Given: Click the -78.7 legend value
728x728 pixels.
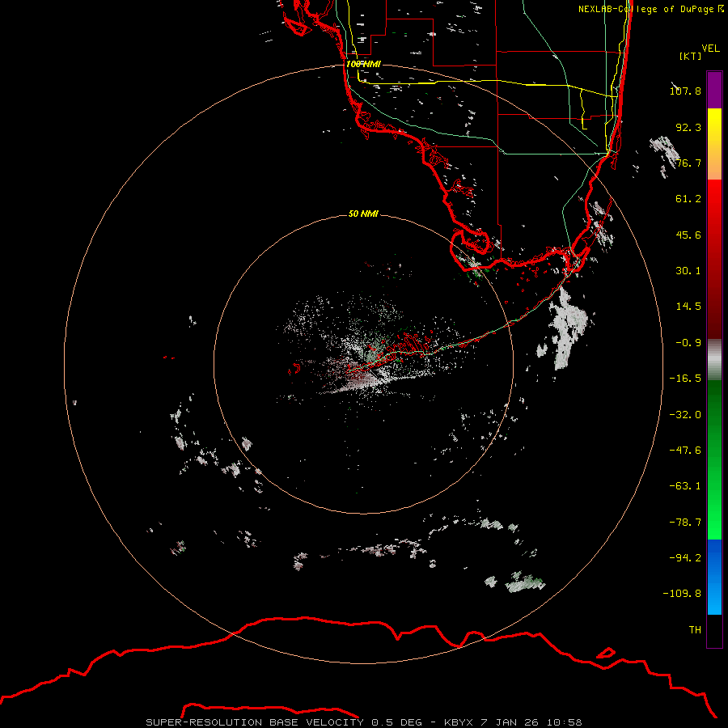Looking at the screenshot, I should tap(685, 523).
